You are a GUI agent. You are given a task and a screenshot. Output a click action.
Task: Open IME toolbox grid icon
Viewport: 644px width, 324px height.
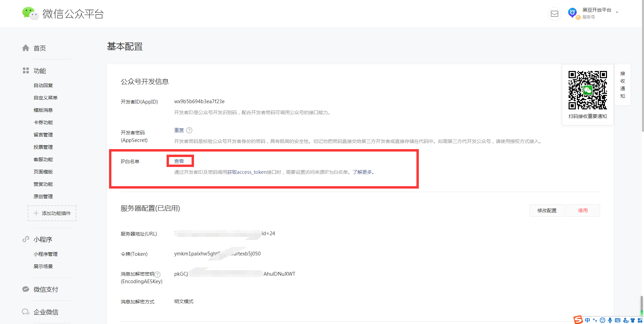640,320
